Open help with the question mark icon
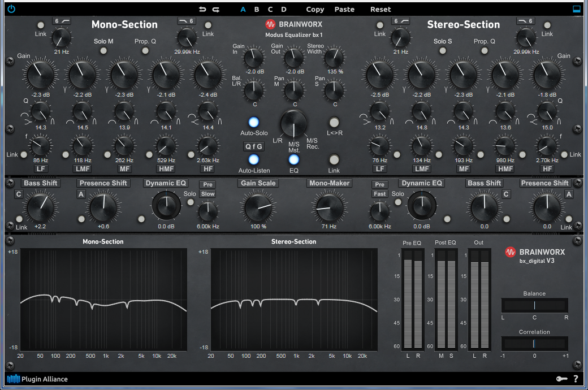The image size is (588, 390). pyautogui.click(x=576, y=379)
